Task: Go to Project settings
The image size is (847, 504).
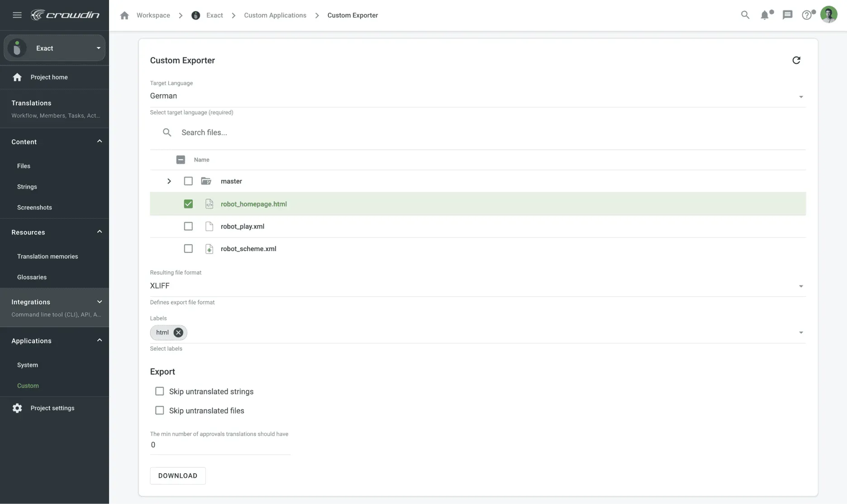Action: point(52,408)
